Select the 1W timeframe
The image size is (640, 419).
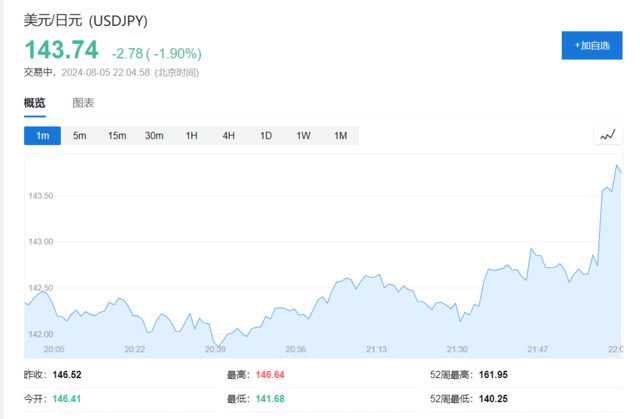[303, 135]
